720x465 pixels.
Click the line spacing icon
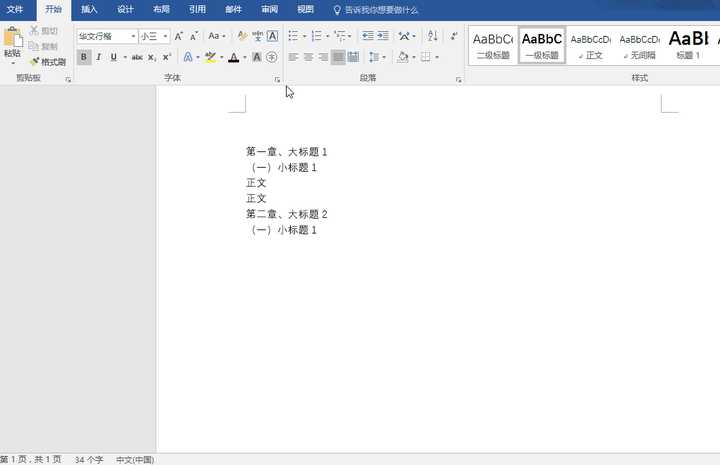374,57
